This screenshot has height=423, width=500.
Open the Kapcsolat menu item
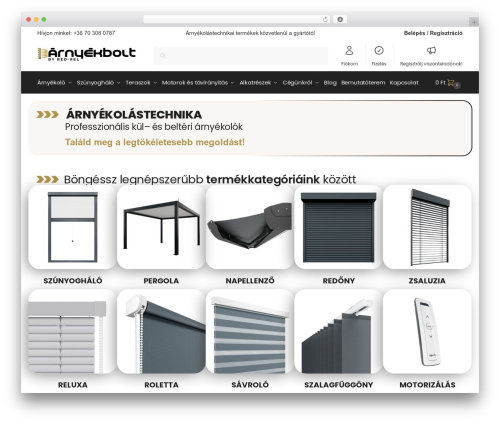pyautogui.click(x=404, y=82)
